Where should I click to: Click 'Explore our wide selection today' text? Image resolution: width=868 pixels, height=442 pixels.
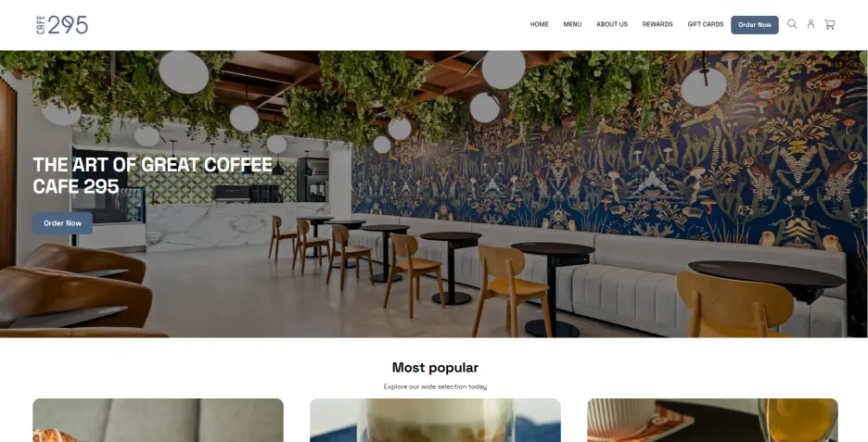(435, 386)
